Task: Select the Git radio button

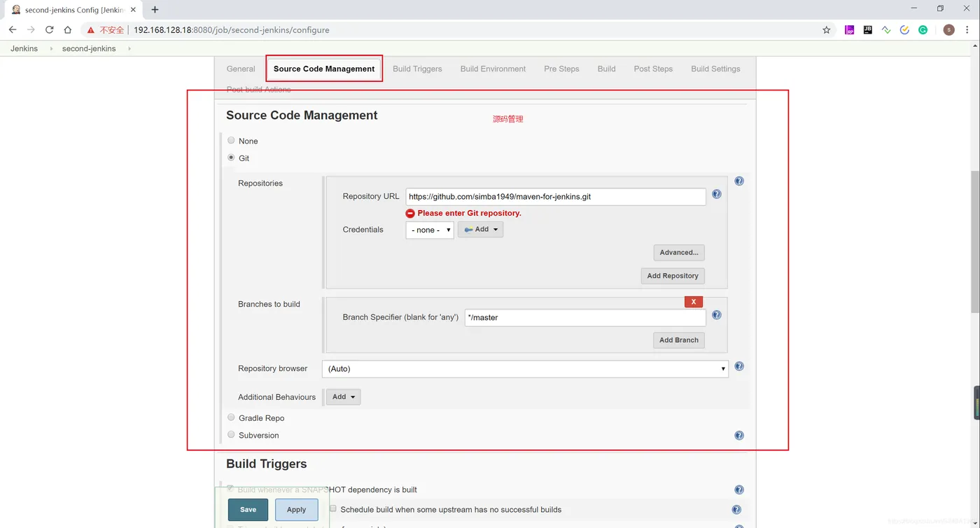Action: coord(231,158)
